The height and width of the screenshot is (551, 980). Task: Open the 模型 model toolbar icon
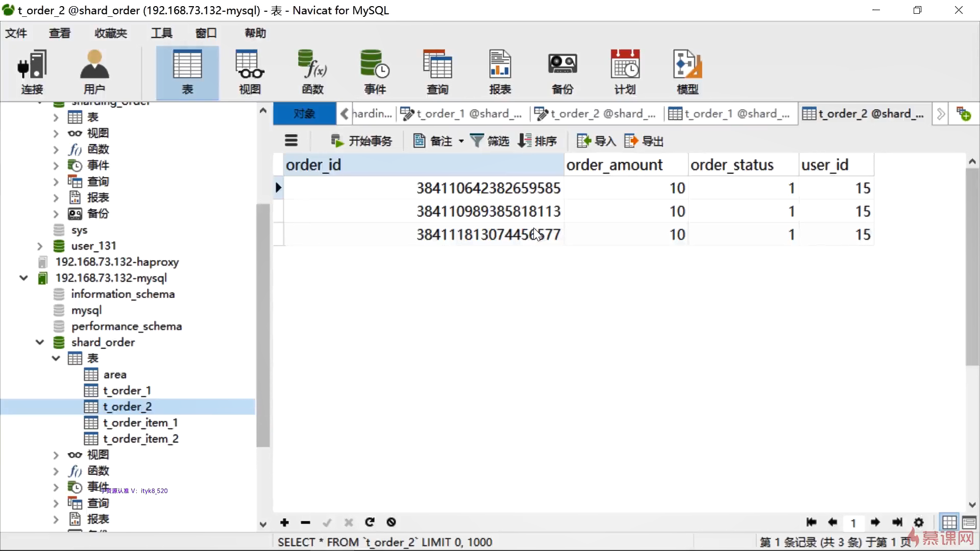687,72
